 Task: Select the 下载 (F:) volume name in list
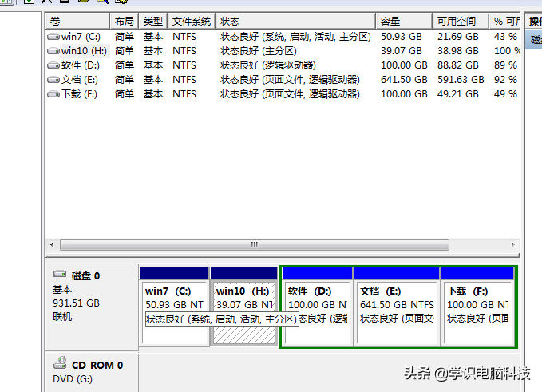79,94
